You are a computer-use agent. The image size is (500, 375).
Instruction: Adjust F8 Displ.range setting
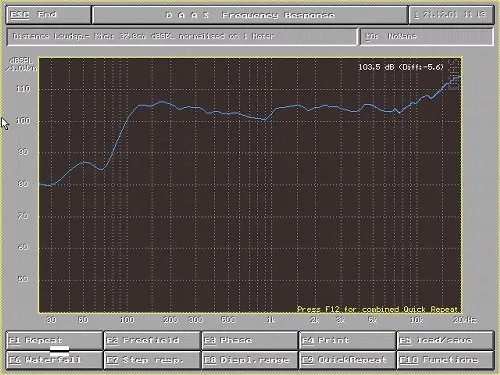click(250, 360)
